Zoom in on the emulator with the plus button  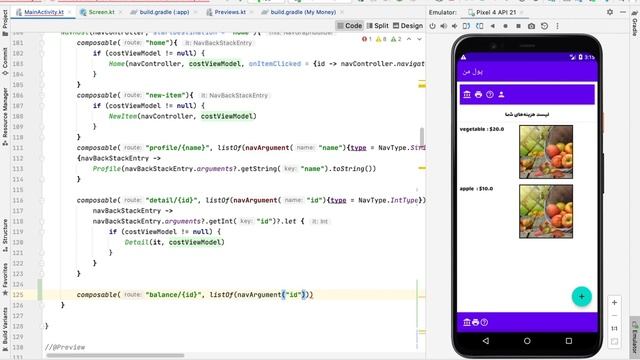click(x=614, y=302)
